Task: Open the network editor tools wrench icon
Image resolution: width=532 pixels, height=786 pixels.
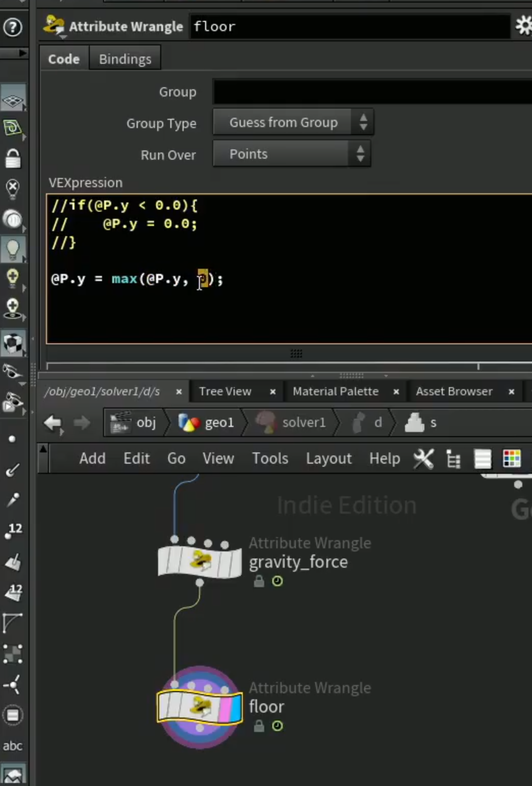Action: (423, 459)
